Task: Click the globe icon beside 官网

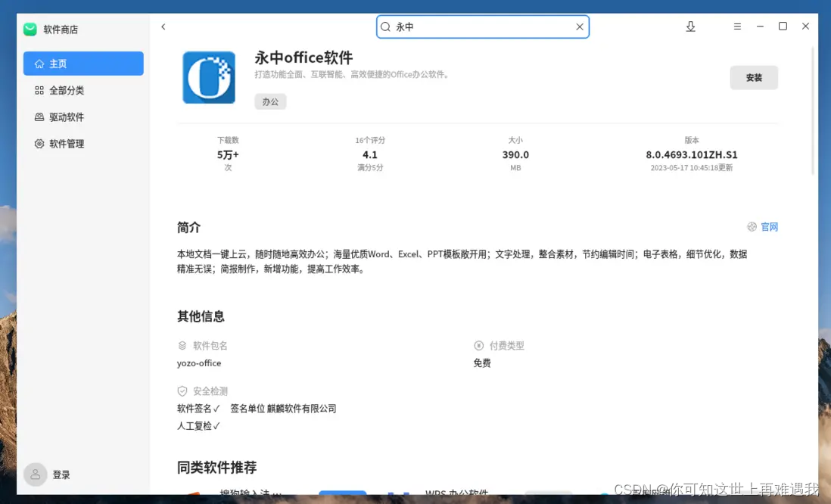Action: [x=752, y=227]
